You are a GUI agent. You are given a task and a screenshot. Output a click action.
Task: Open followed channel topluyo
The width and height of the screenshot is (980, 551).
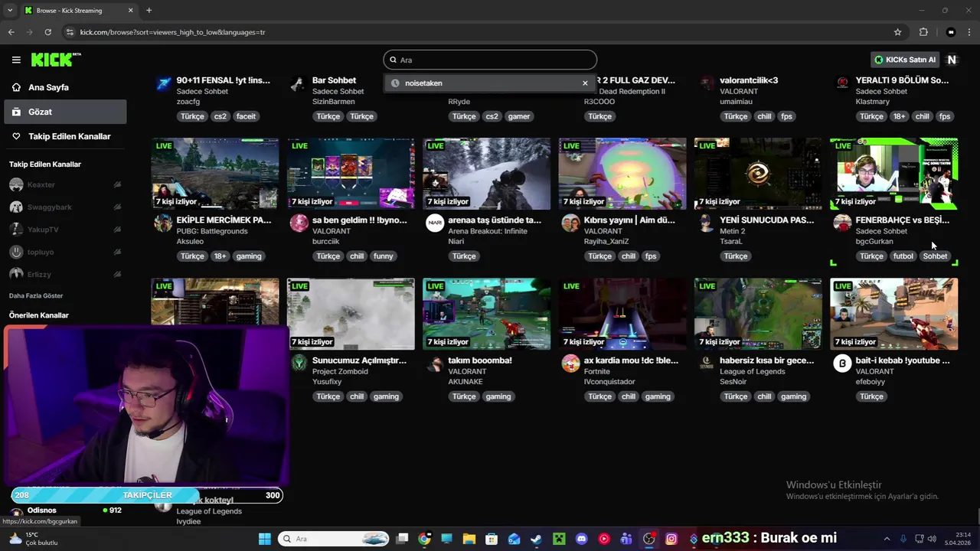point(41,251)
